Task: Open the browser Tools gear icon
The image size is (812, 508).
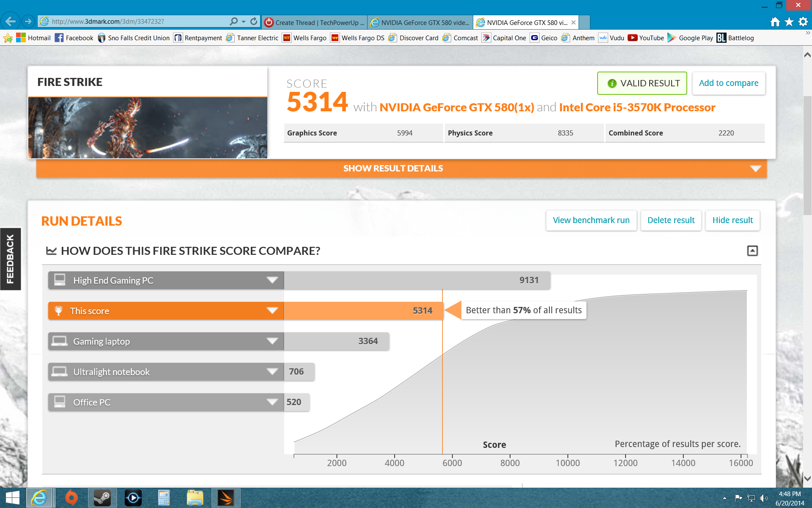Action: click(x=803, y=22)
